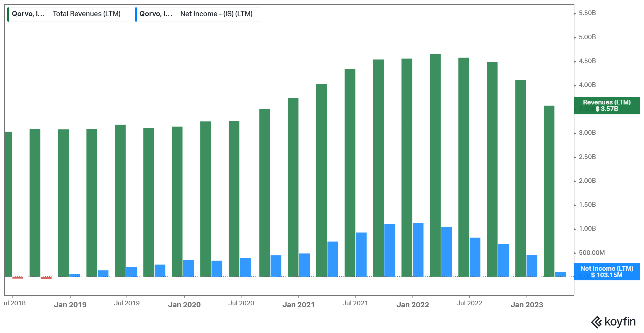
Task: Click the Jan 2020 x-axis label
Action: tap(184, 305)
